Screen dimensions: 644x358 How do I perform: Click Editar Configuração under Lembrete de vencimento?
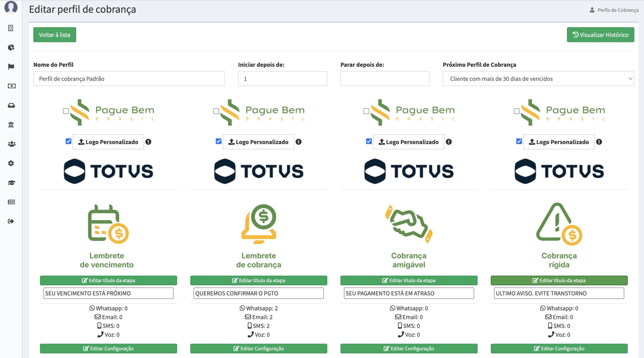click(108, 348)
